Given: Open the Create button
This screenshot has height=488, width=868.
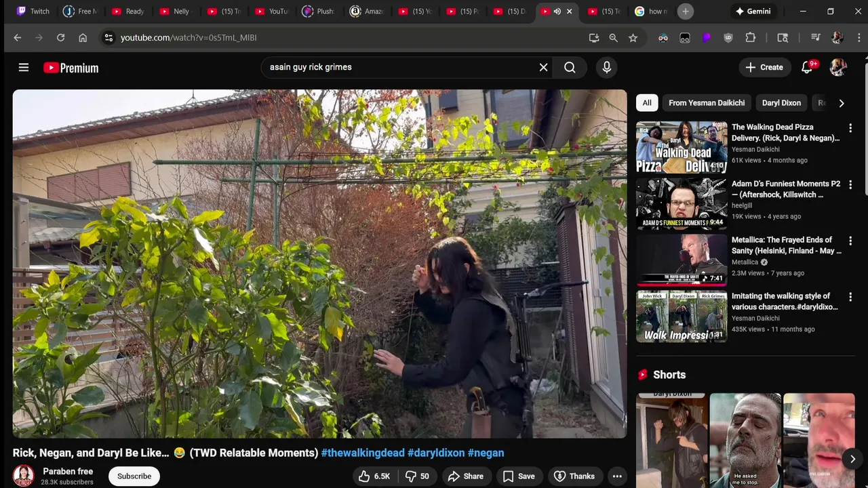Looking at the screenshot, I should (764, 67).
